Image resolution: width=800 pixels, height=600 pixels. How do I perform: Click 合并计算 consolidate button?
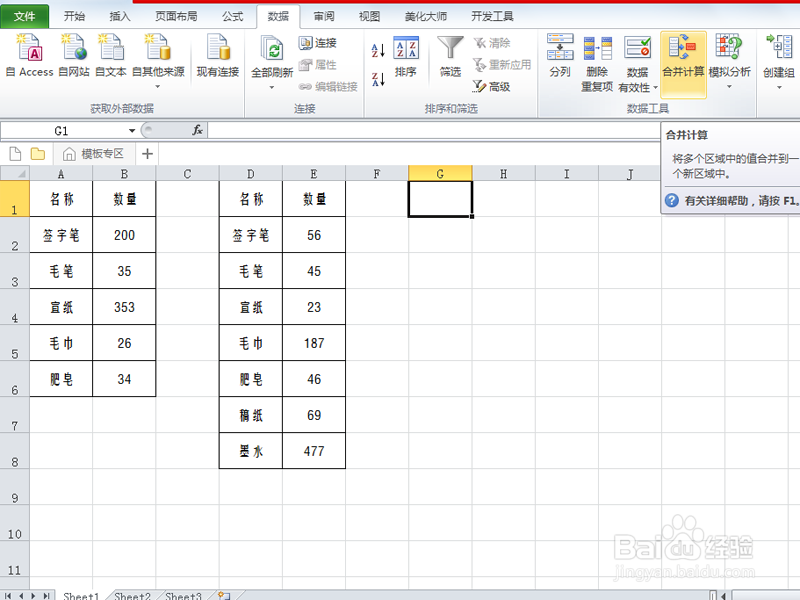683,63
